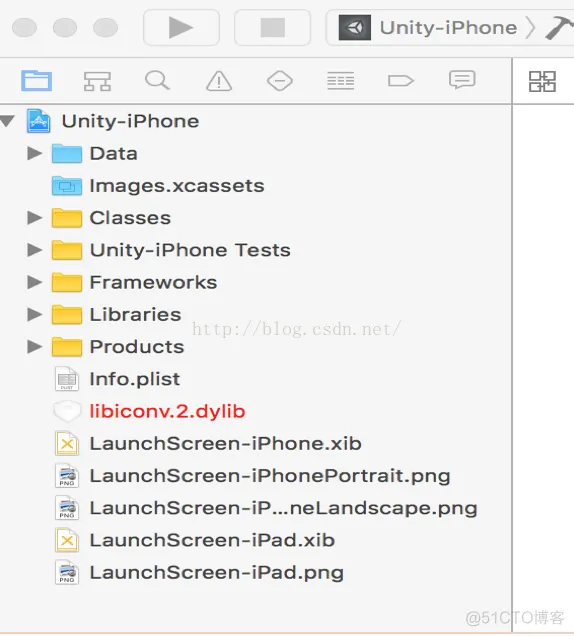The height and width of the screenshot is (636, 574).
Task: Click the Data folder icon
Action: point(67,153)
